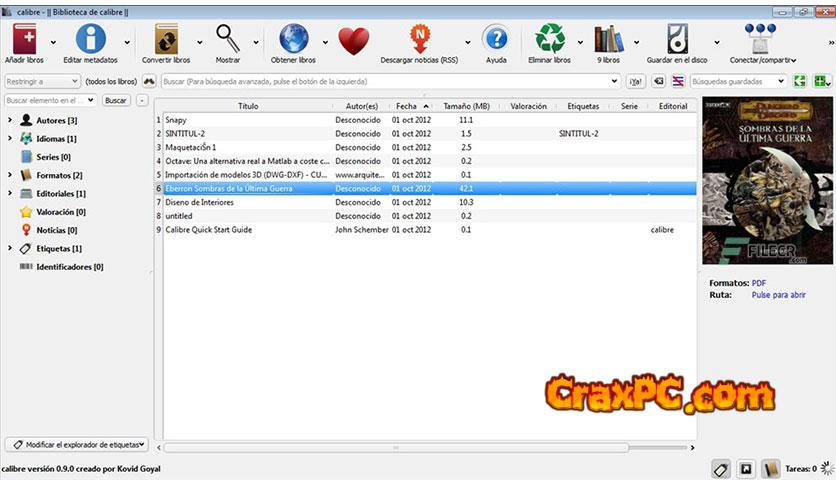Open the Restringir a dropdown
Viewport: 836px width, 484px height.
coord(42,81)
